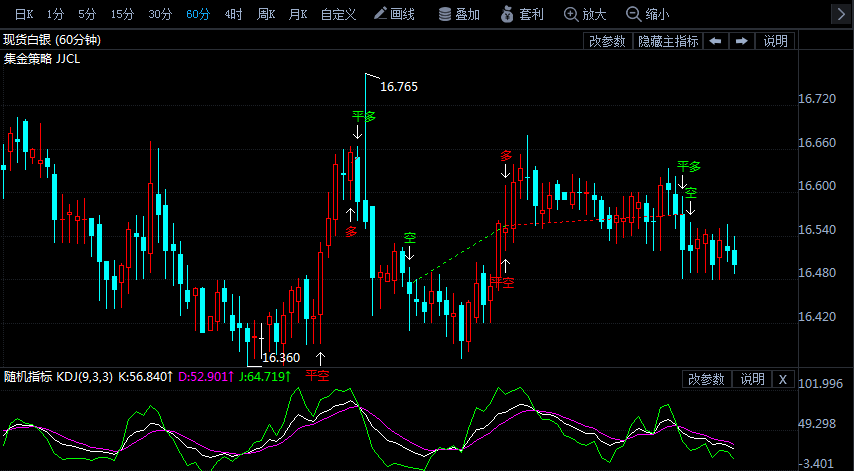Click the right arrow in main indicator bar

(x=741, y=41)
